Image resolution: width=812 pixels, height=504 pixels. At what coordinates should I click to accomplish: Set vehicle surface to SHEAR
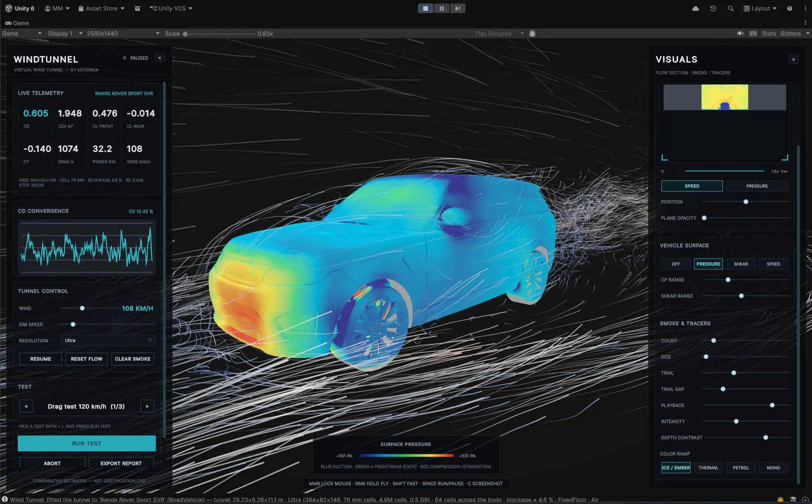740,264
